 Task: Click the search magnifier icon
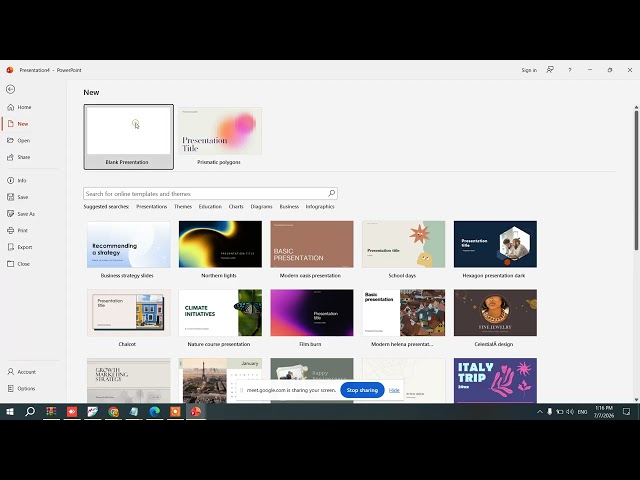tap(332, 193)
